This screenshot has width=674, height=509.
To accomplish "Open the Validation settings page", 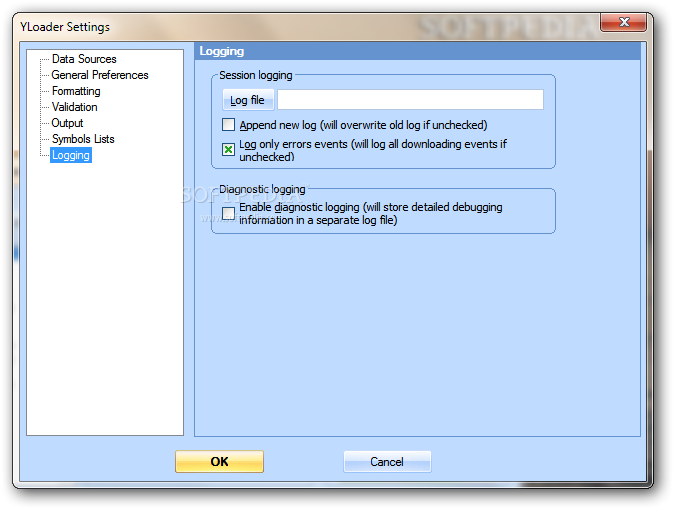I will pos(74,107).
